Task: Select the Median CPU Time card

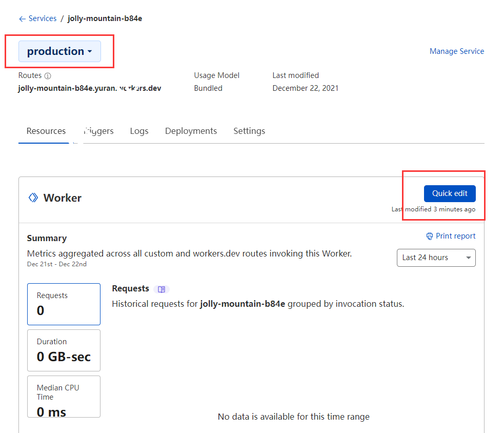Action: pyautogui.click(x=64, y=397)
